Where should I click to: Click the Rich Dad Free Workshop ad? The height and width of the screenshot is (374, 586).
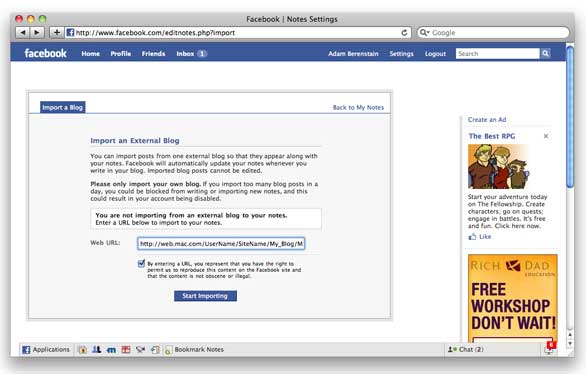(x=512, y=298)
